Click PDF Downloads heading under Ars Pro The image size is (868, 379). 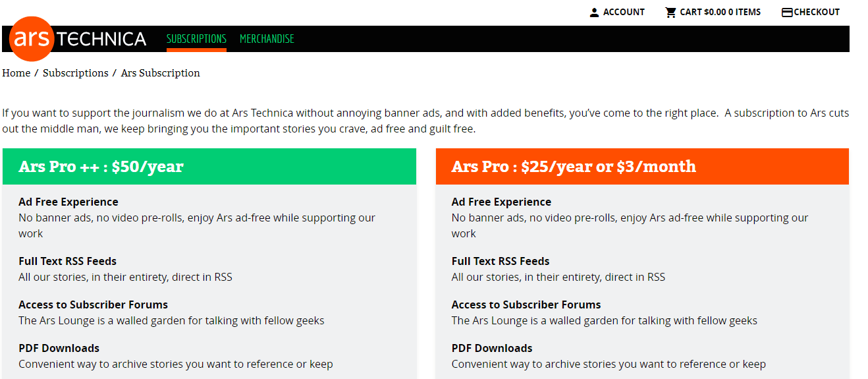pos(492,348)
